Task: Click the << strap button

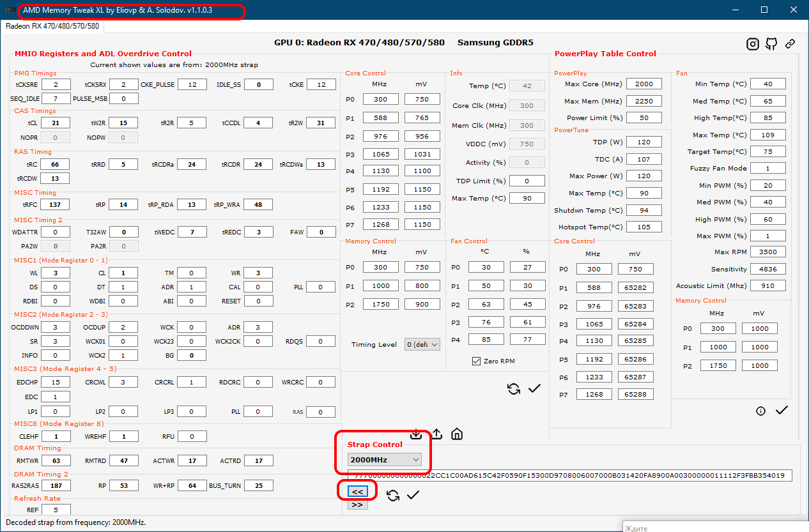Action: (x=357, y=492)
